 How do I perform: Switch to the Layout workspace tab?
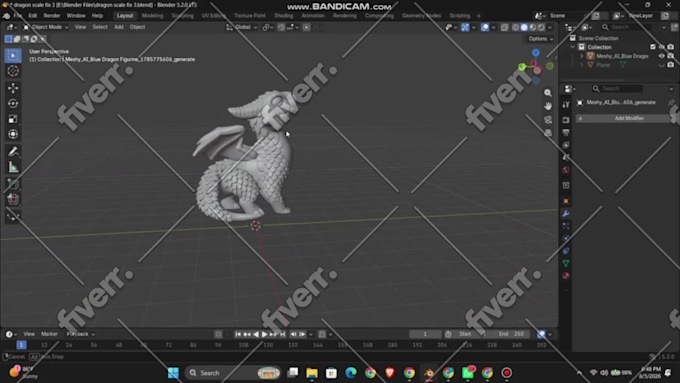(125, 16)
